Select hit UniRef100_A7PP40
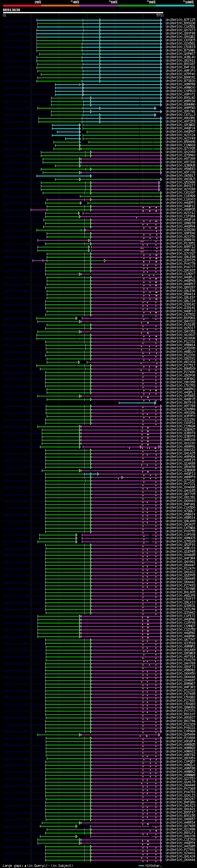This screenshot has height=868, width=197. click(x=180, y=74)
